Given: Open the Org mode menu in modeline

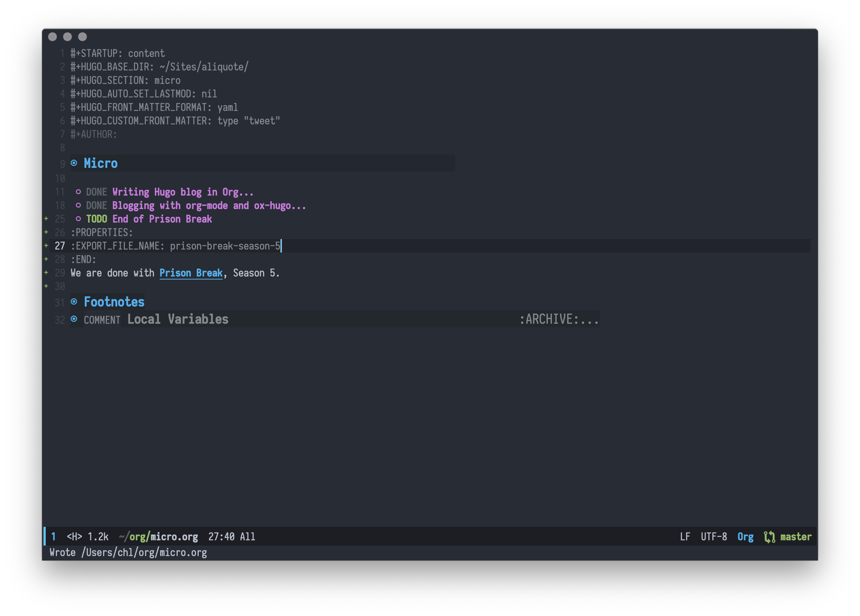Looking at the screenshot, I should (746, 537).
